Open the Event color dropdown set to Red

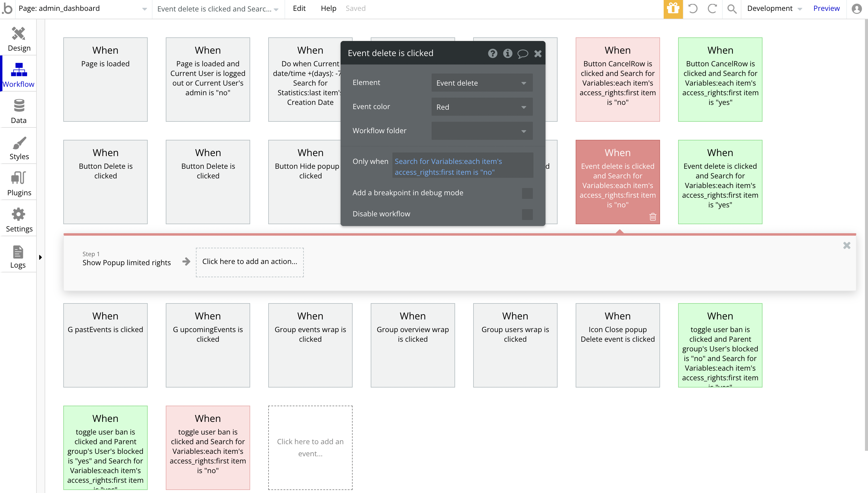481,107
